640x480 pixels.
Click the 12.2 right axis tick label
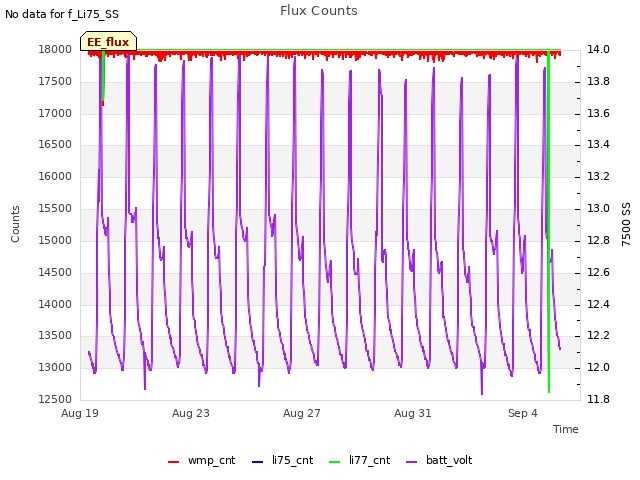tap(598, 336)
